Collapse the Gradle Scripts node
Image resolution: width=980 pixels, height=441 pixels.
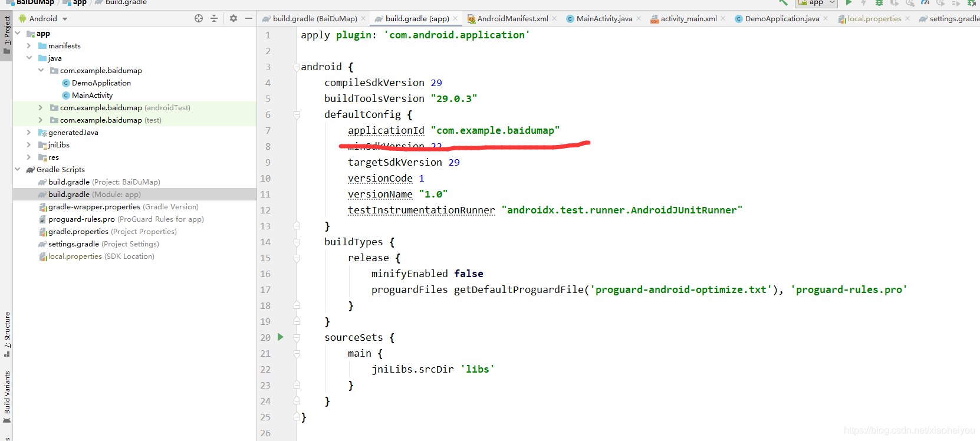coord(18,170)
